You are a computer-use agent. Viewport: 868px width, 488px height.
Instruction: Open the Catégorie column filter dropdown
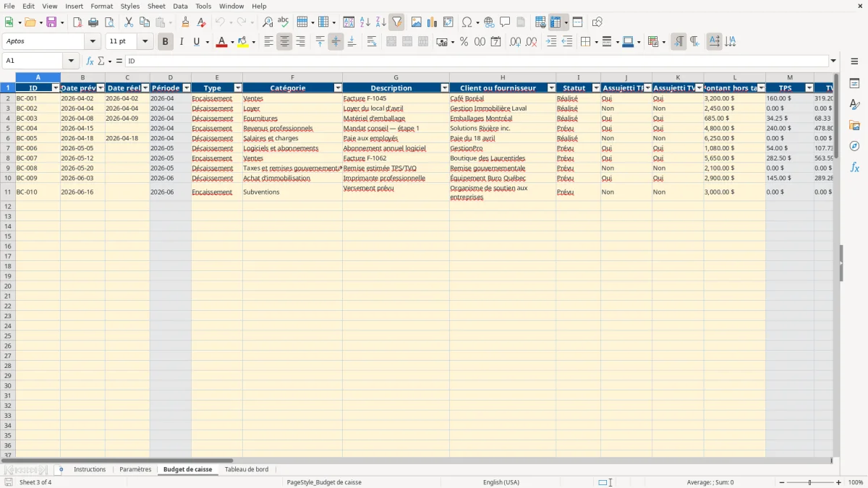point(338,88)
